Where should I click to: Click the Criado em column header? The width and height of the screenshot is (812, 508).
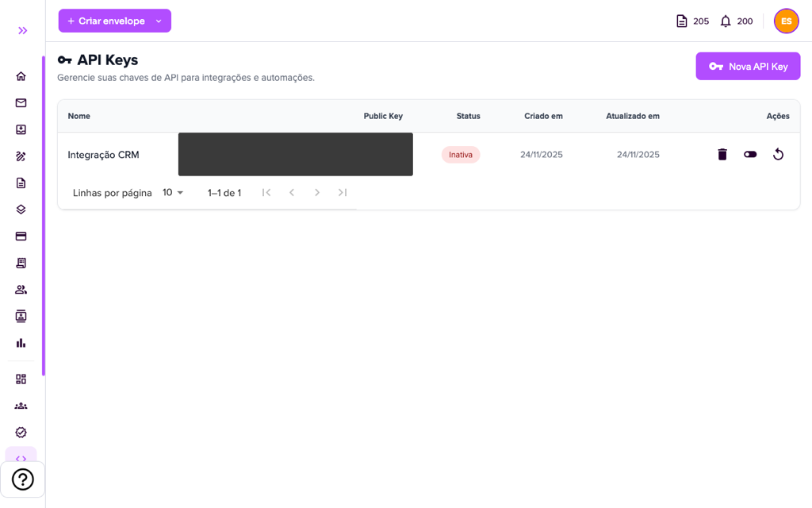coord(543,116)
